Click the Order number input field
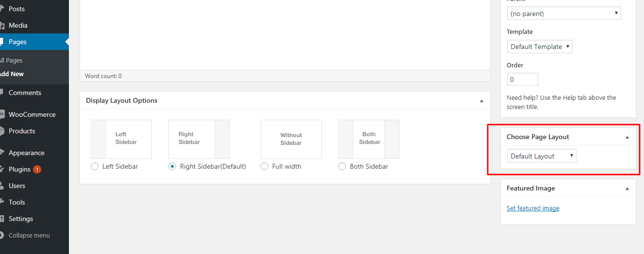 [522, 79]
